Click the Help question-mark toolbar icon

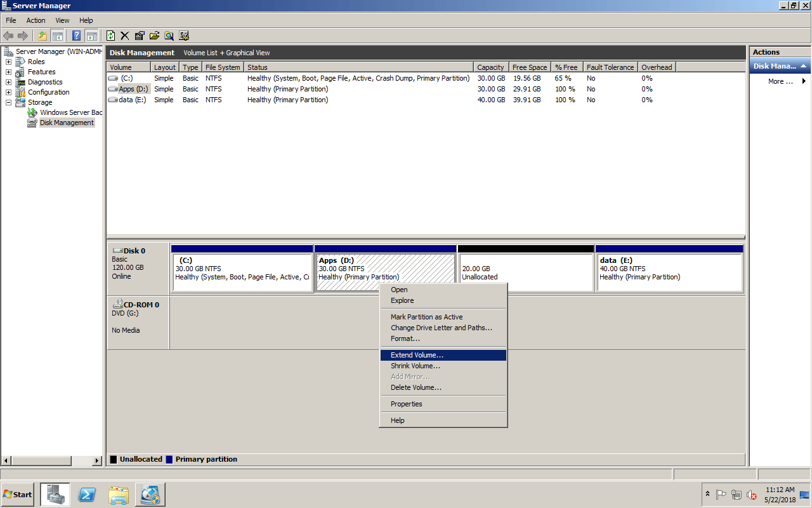(77, 36)
